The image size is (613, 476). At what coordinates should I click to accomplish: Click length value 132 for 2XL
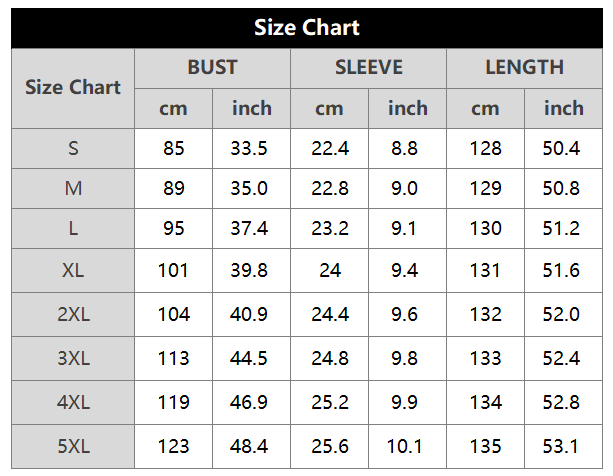click(485, 314)
